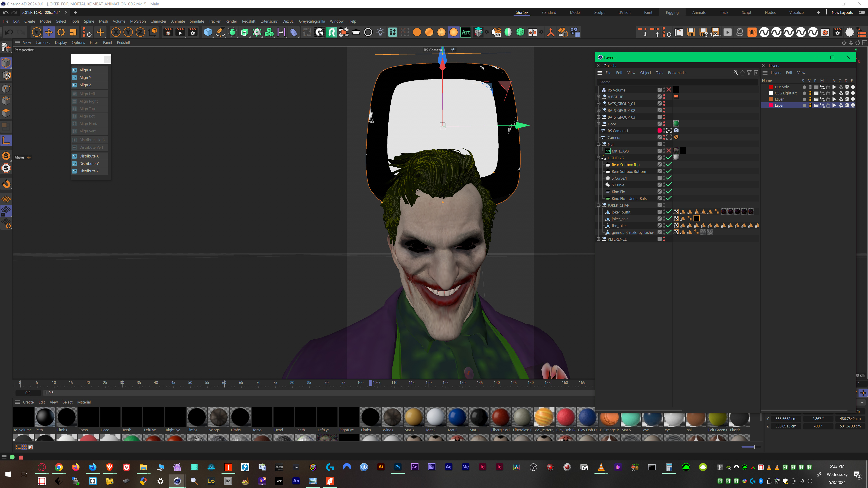Toggle Z axis lock

[x=140, y=32]
